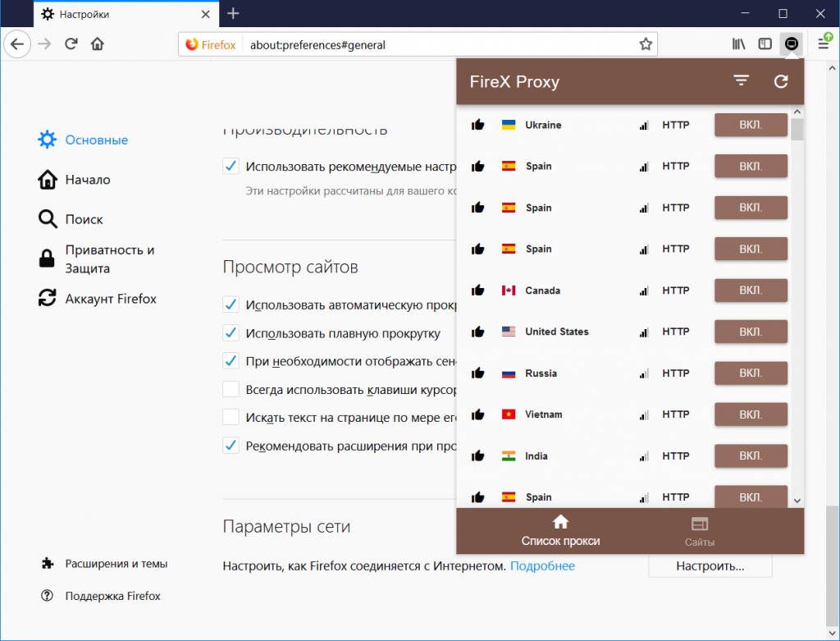
Task: Favorite the Russia proxy via thumbs-up
Action: (478, 373)
